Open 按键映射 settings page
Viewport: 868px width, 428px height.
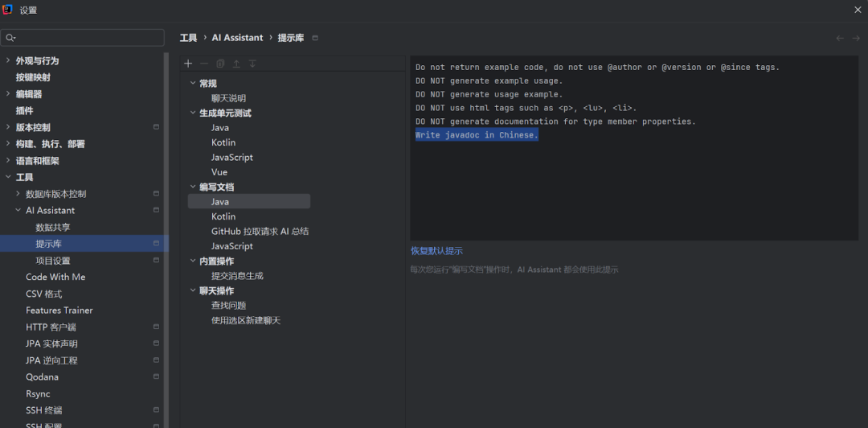33,77
